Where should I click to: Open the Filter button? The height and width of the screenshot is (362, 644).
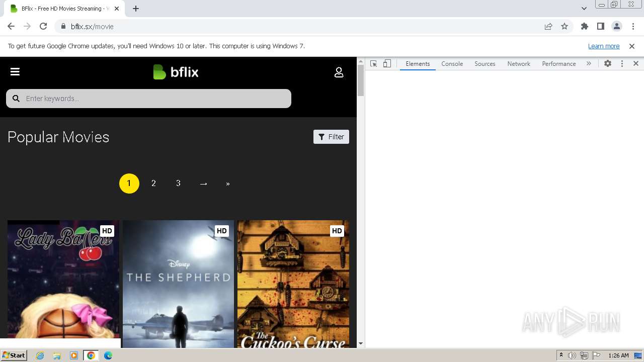tap(331, 137)
